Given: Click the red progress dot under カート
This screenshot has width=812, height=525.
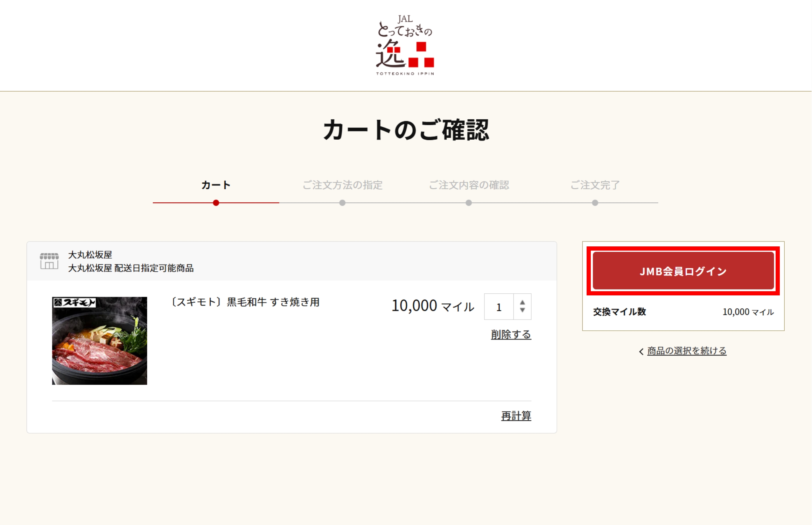Looking at the screenshot, I should click(x=216, y=203).
